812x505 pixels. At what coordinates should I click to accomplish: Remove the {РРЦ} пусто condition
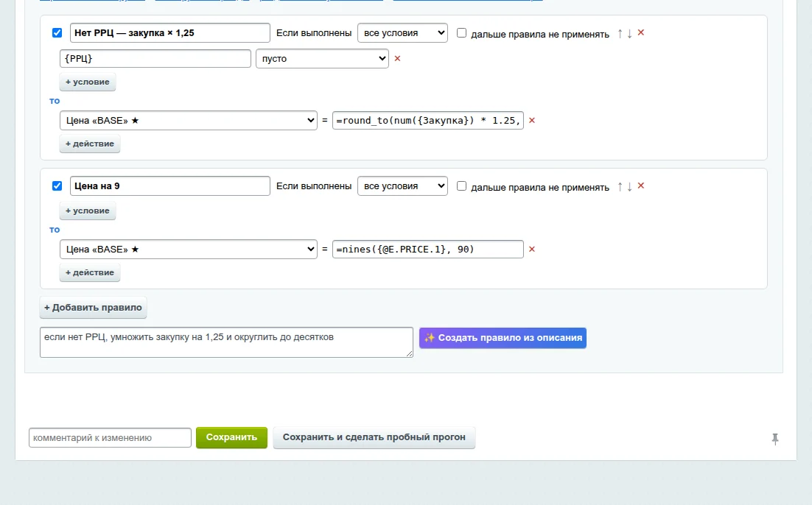point(398,58)
